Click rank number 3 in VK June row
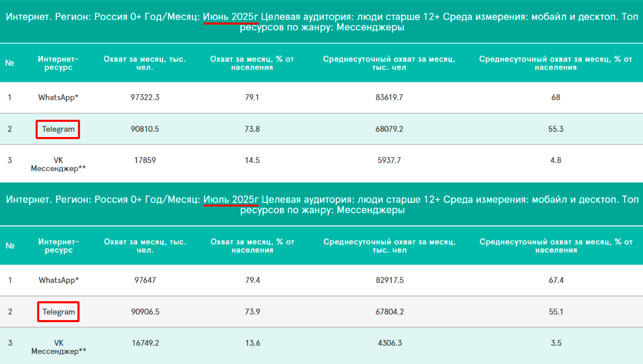The height and width of the screenshot is (364, 643). pos(9,160)
